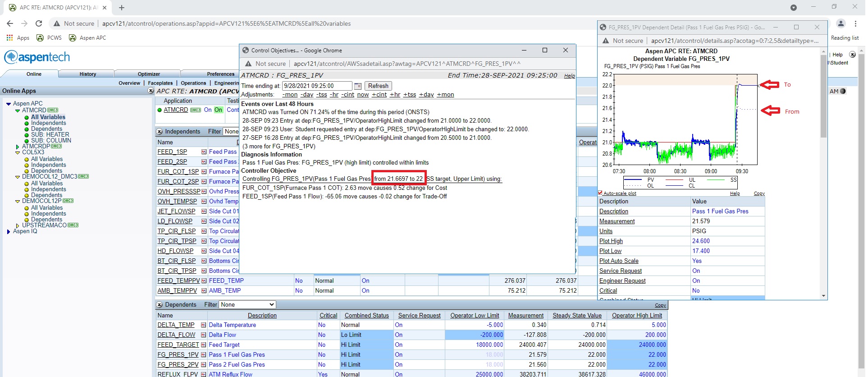This screenshot has width=868, height=377.
Task: Open trend plot icon for FEED_1SP
Action: click(204, 152)
